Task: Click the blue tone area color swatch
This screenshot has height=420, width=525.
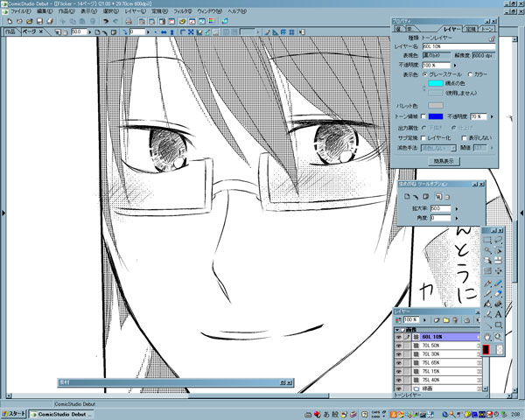Action: click(x=436, y=116)
